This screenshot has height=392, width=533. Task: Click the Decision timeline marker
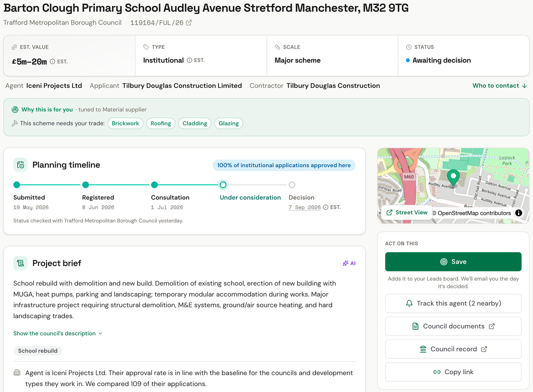tap(292, 185)
